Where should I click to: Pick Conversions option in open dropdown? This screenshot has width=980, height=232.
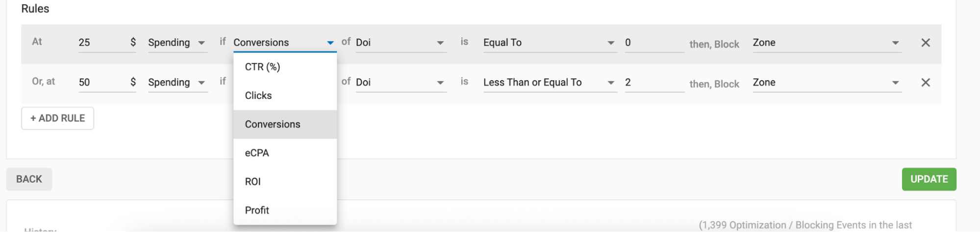point(273,124)
